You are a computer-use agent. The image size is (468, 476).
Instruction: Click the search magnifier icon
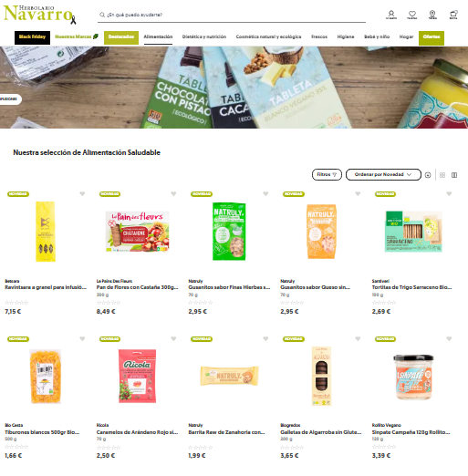coord(102,15)
